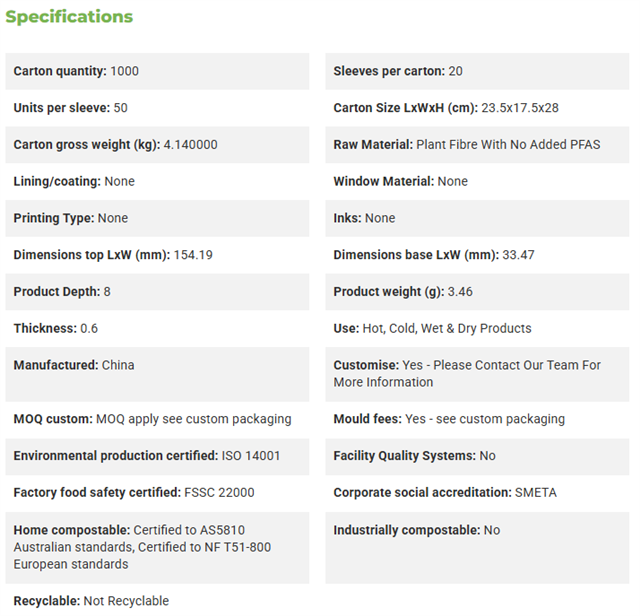This screenshot has height=616, width=640.
Task: Click the Window Material row
Action: tap(477, 181)
